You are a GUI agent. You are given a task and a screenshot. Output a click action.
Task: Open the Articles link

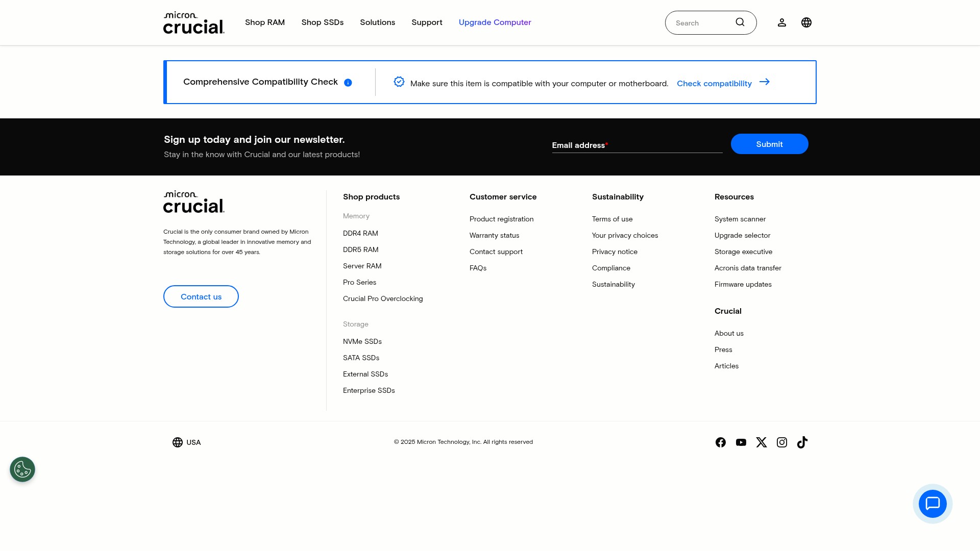[726, 366]
